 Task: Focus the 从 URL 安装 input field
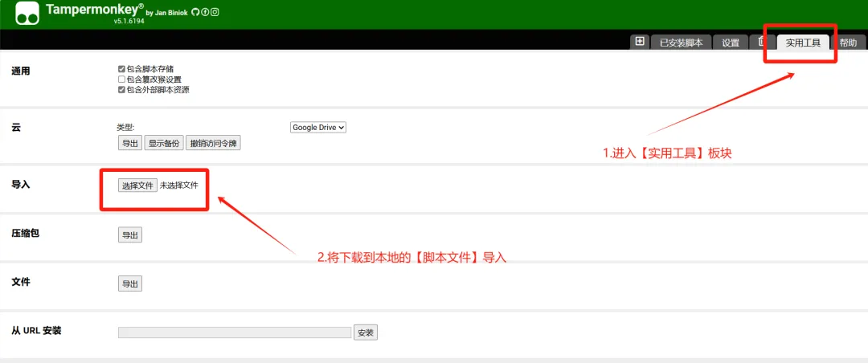[x=235, y=332]
